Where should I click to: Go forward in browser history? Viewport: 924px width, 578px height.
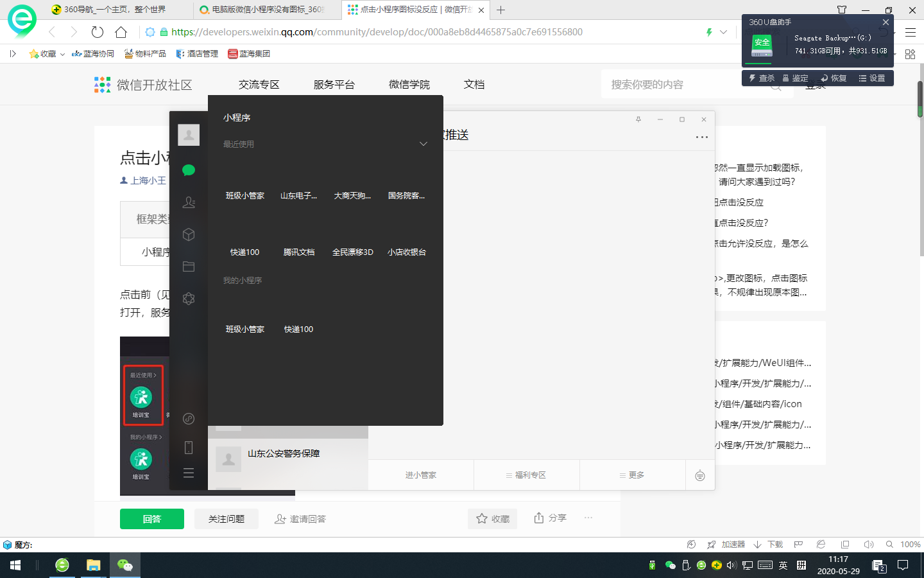(x=74, y=32)
